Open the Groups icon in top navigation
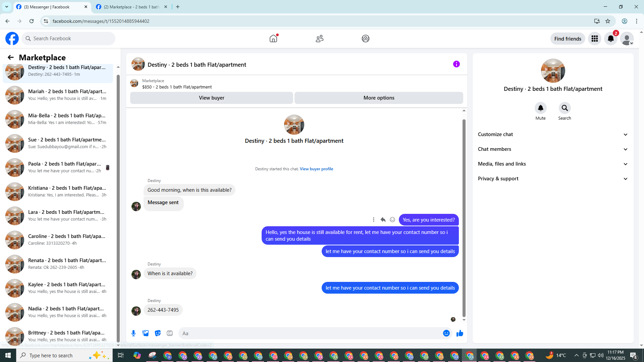 [x=366, y=39]
